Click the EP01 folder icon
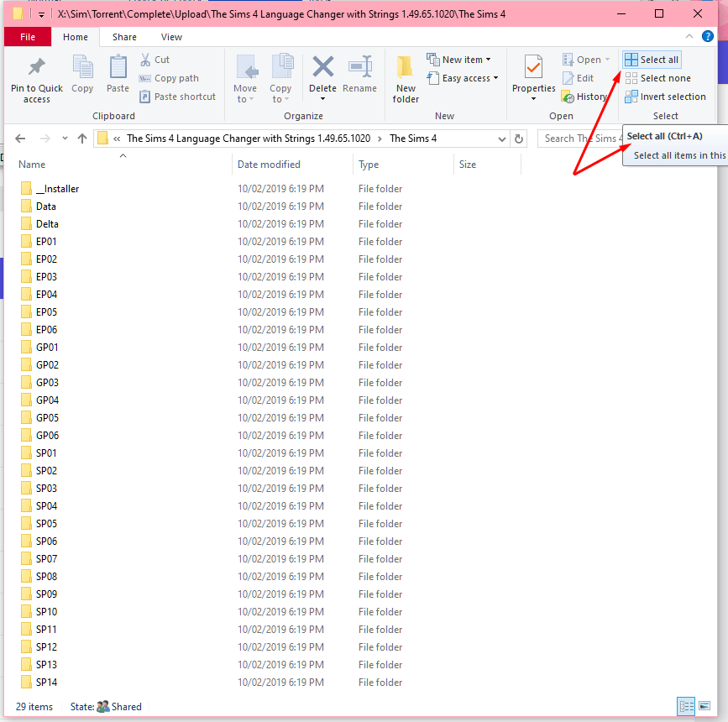Image resolution: width=728 pixels, height=722 pixels. pos(27,242)
